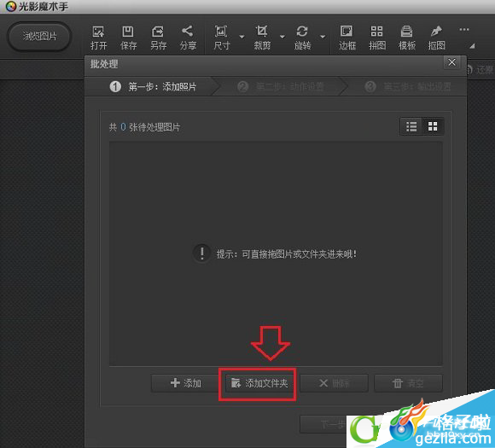495x448 pixels.
Task: Open the more tools ellipsis menu
Action: coord(464,30)
